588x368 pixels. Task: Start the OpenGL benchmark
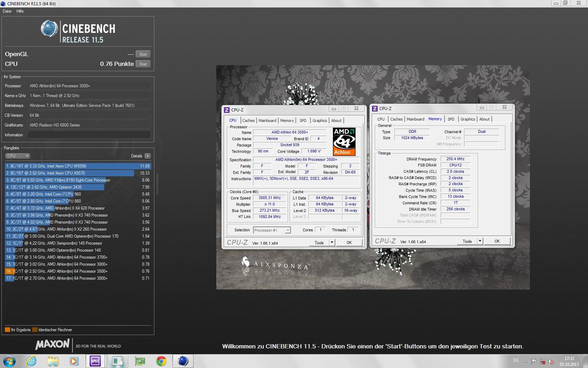click(143, 54)
